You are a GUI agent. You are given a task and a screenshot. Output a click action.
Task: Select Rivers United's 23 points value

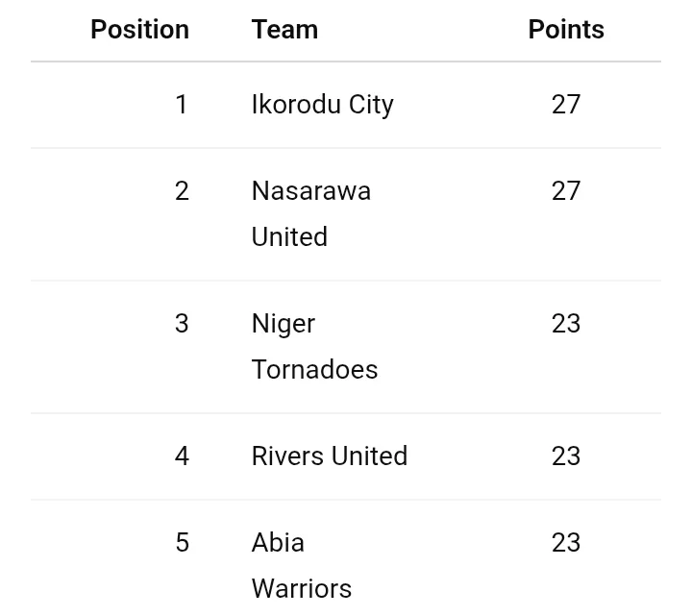566,456
